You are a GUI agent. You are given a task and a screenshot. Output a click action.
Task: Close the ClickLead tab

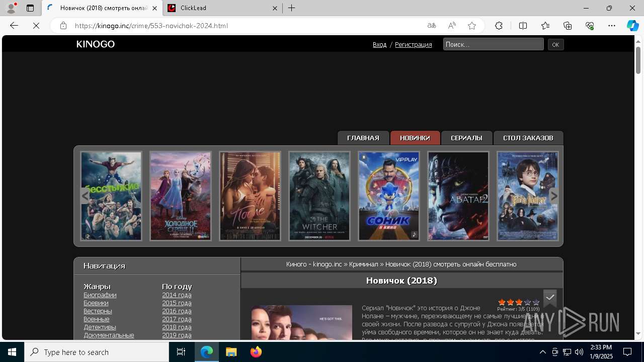[275, 8]
